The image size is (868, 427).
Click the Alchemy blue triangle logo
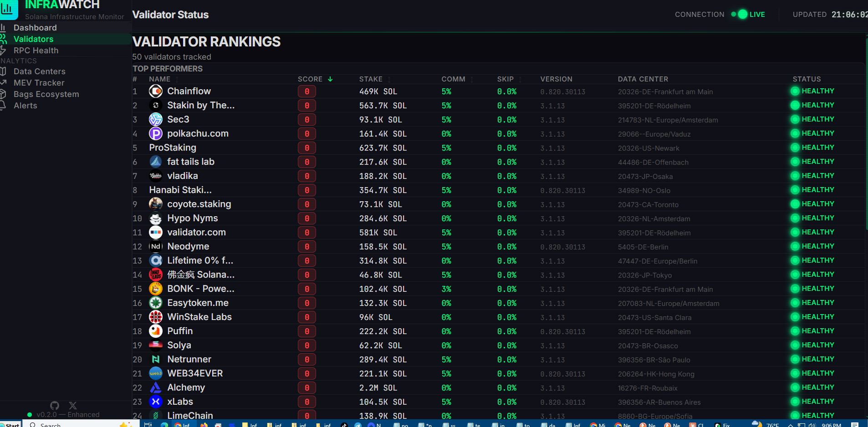tap(156, 387)
